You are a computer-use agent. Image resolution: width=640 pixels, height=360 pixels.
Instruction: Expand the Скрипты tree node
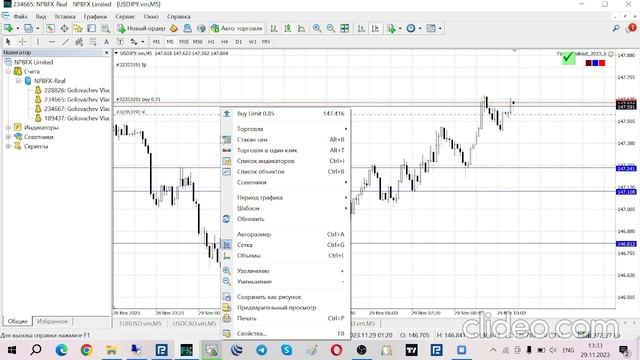(x=8, y=147)
